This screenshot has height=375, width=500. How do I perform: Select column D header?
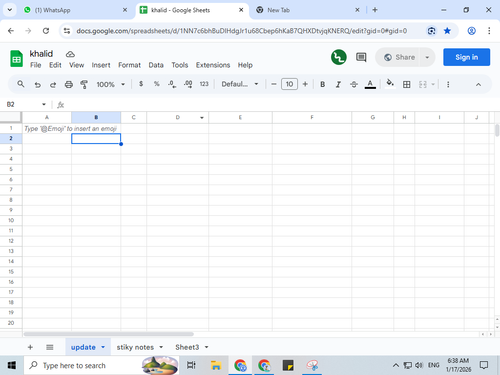pyautogui.click(x=177, y=117)
